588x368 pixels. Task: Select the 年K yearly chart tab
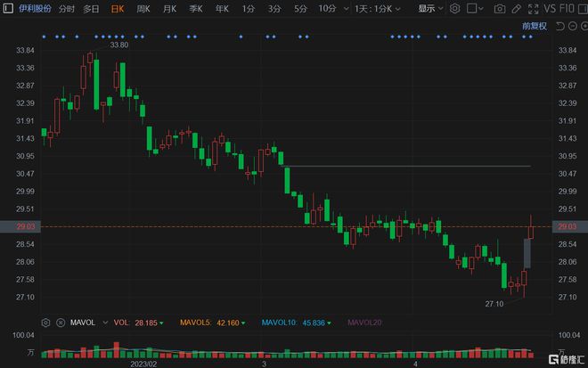tap(222, 9)
